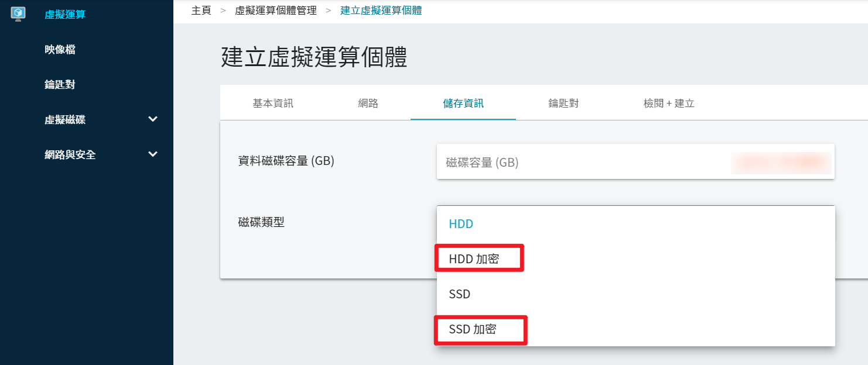Image resolution: width=868 pixels, height=365 pixels.
Task: Choose HDD from disk type dropdown
Action: pyautogui.click(x=635, y=224)
